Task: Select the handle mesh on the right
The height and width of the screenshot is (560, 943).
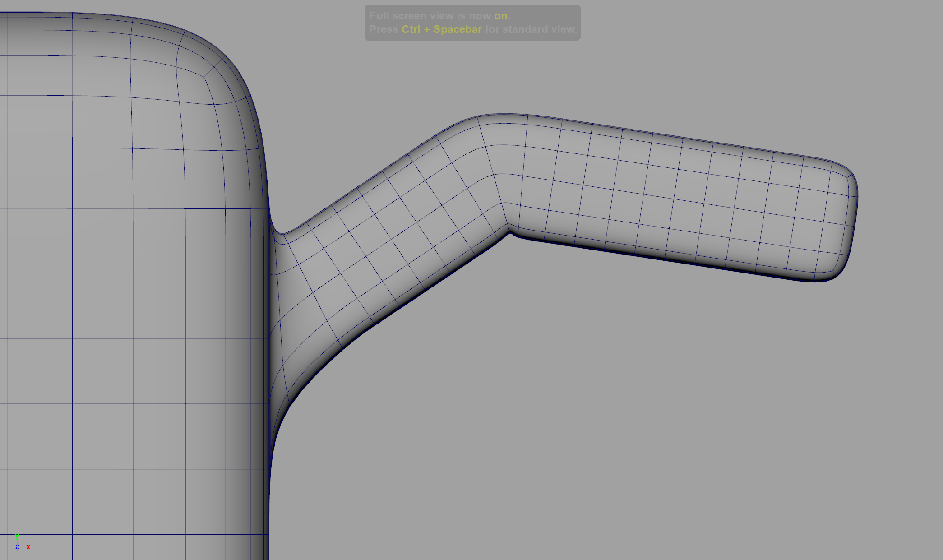Action: pos(654,190)
